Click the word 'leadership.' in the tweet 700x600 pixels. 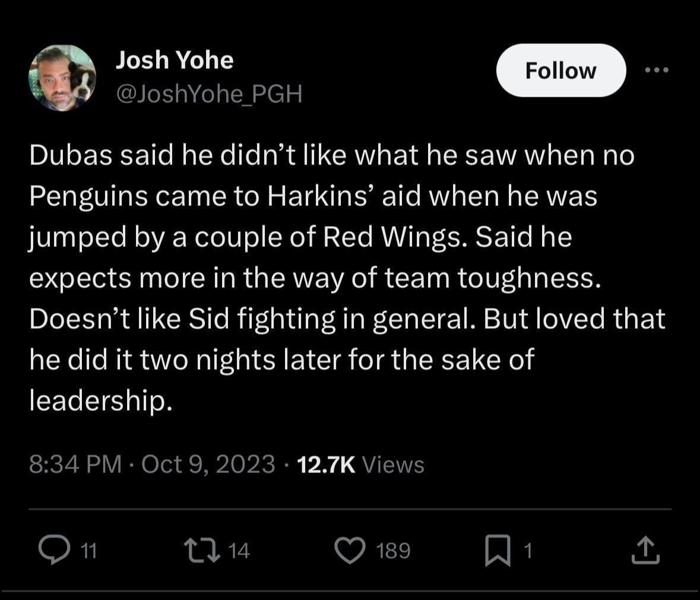[x=101, y=401]
